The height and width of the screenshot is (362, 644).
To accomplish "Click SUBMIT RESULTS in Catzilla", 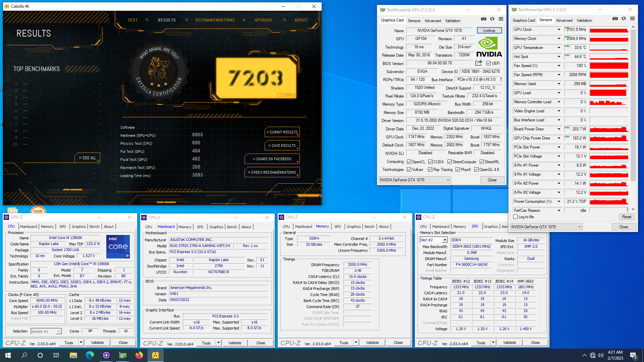I will point(282,132).
